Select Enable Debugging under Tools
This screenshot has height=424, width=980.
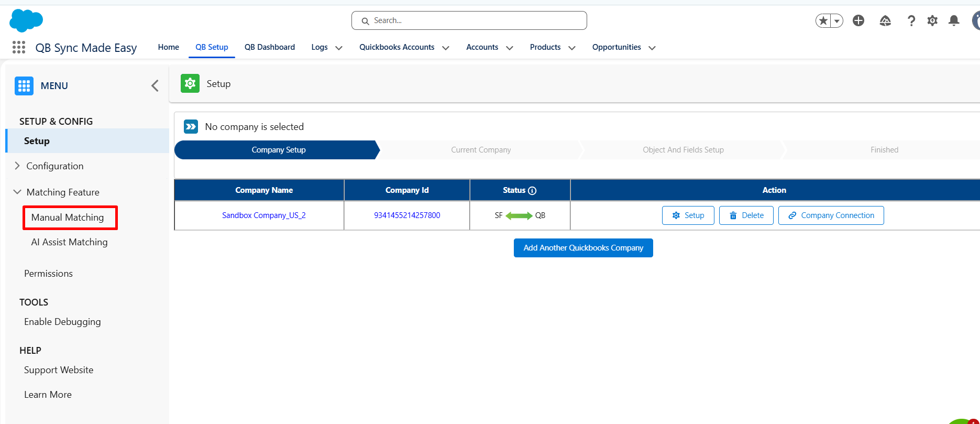click(62, 322)
